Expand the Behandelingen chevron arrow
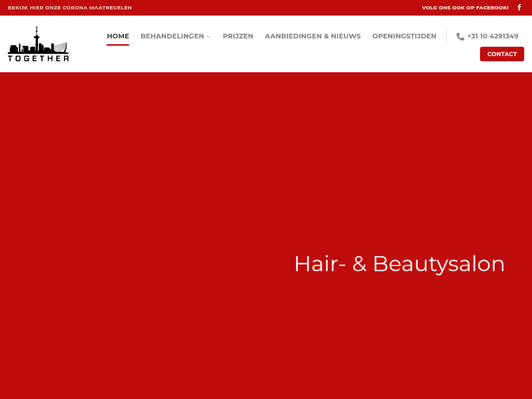The width and height of the screenshot is (532, 399). (x=209, y=36)
